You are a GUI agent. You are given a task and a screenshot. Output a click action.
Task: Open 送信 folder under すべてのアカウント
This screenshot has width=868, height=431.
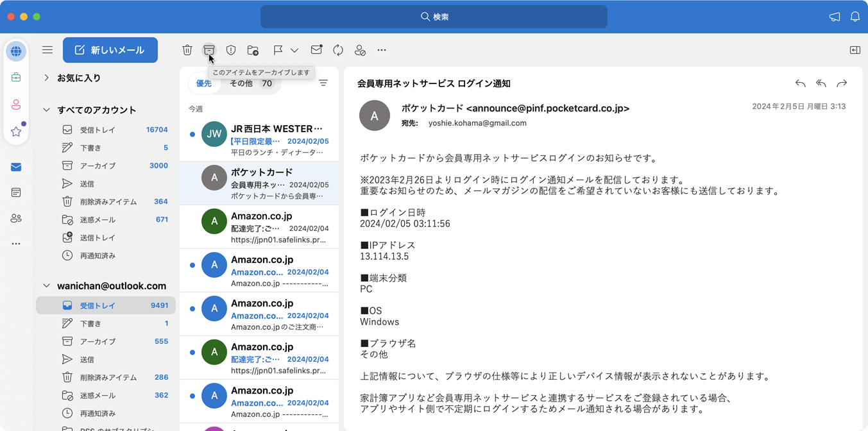click(x=106, y=183)
